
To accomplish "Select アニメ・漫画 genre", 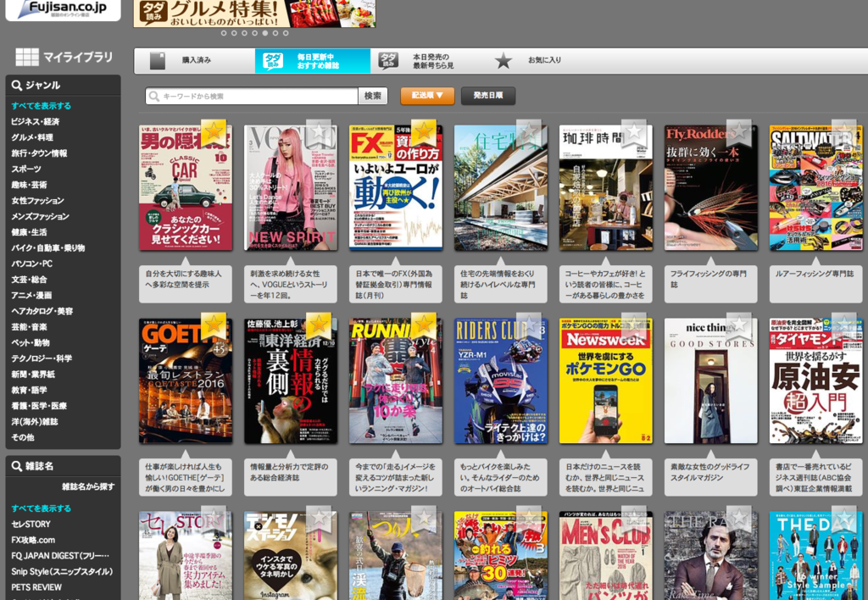I will [31, 296].
